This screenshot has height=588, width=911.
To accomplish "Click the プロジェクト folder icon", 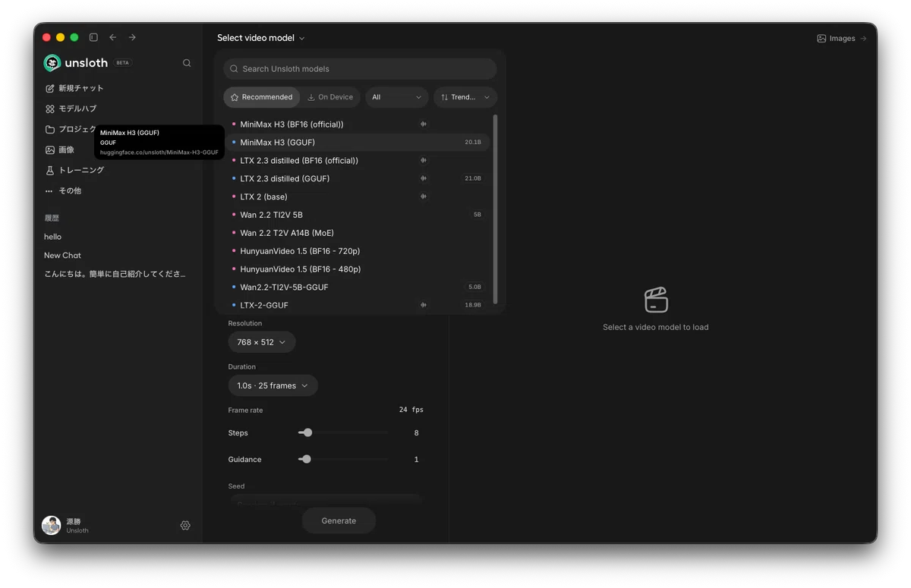I will tap(50, 129).
